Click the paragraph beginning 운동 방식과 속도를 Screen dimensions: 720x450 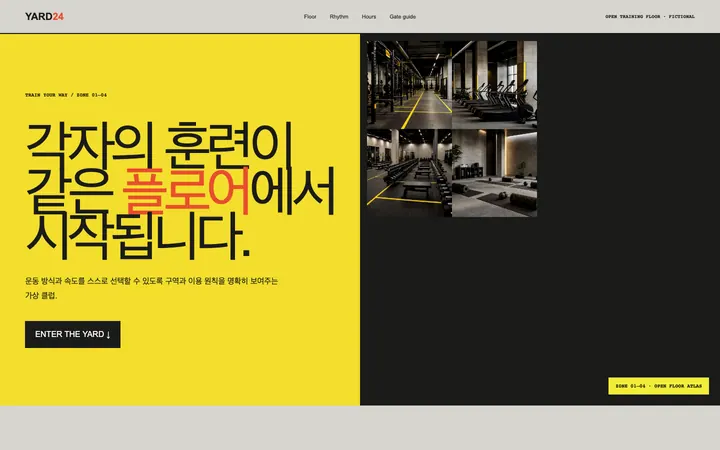pos(152,288)
